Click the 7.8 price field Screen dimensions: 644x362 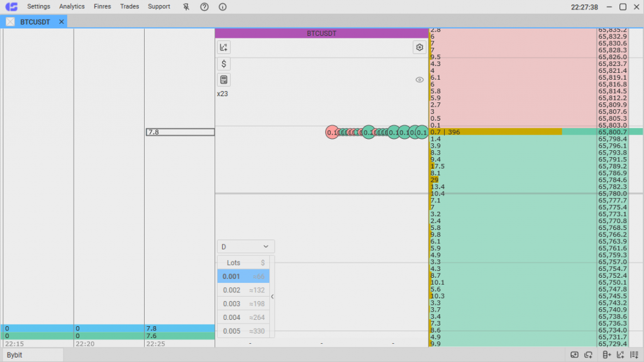(179, 132)
